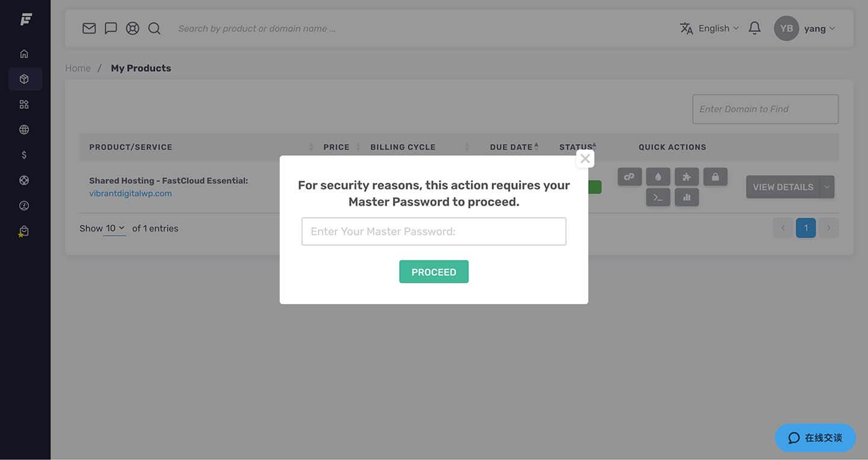Open the yang user account menu
Screen dimensions: 868x460
(805, 28)
